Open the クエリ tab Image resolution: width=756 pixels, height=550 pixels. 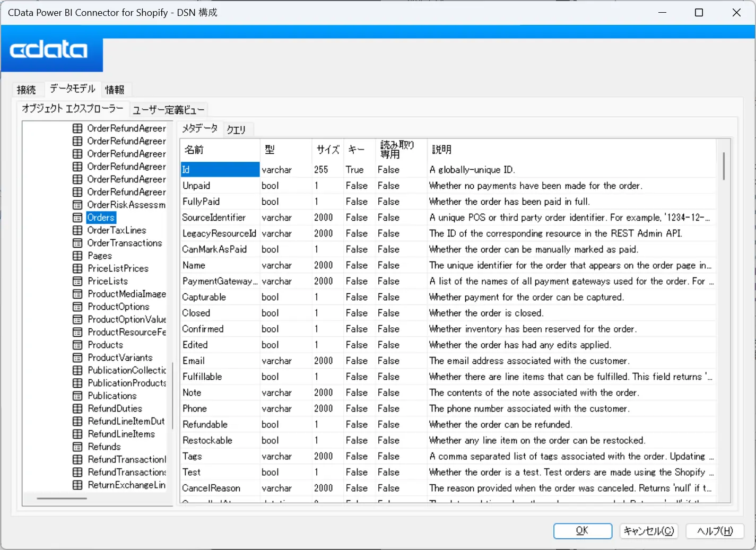tap(236, 129)
